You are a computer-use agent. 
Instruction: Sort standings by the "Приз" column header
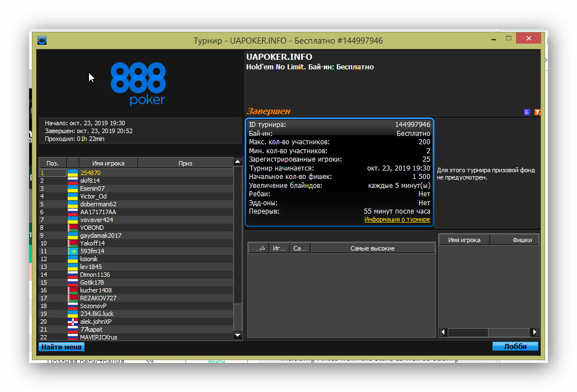(x=185, y=163)
